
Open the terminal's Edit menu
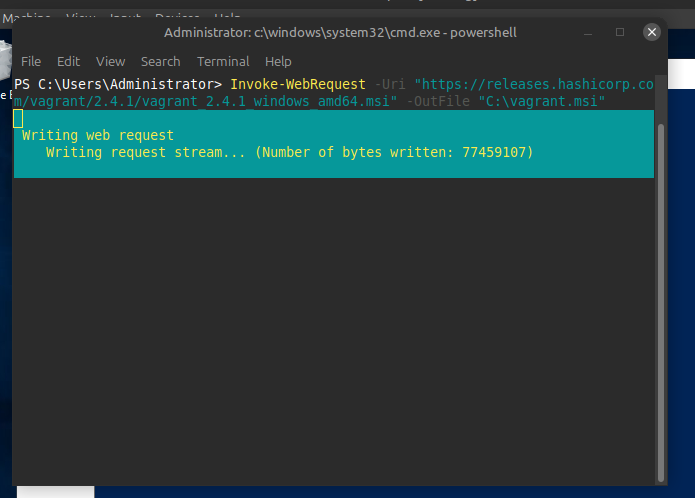tap(68, 61)
